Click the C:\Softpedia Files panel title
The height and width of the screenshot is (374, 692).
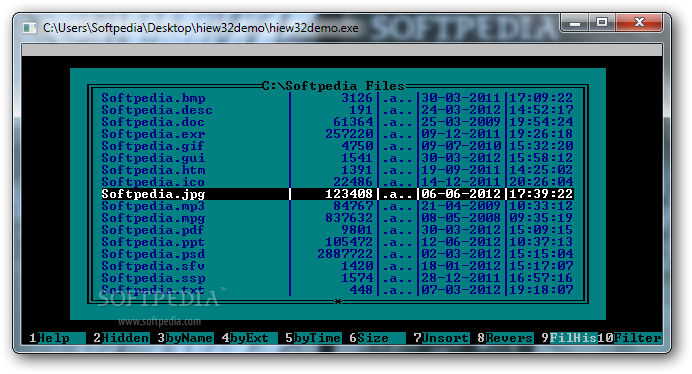click(333, 86)
